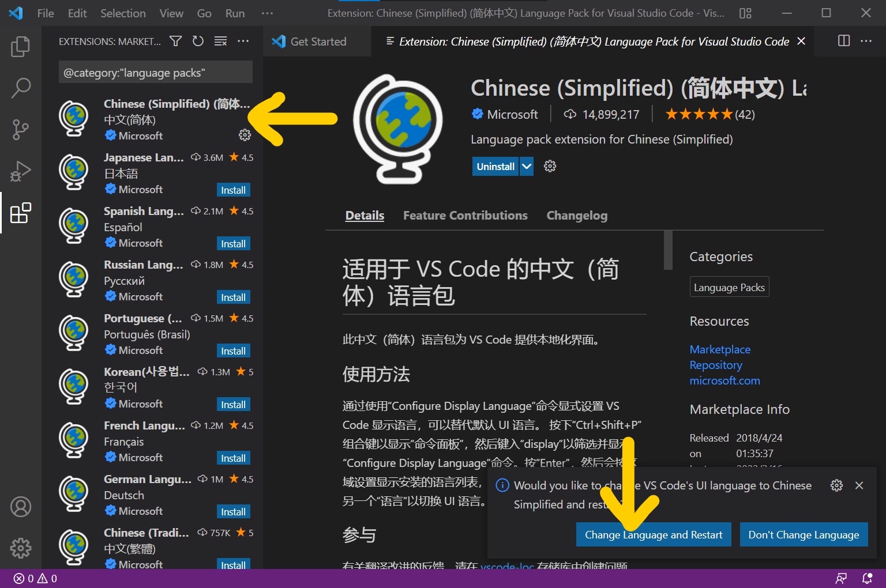This screenshot has width=886, height=588.
Task: Open the Search view
Action: tap(21, 88)
